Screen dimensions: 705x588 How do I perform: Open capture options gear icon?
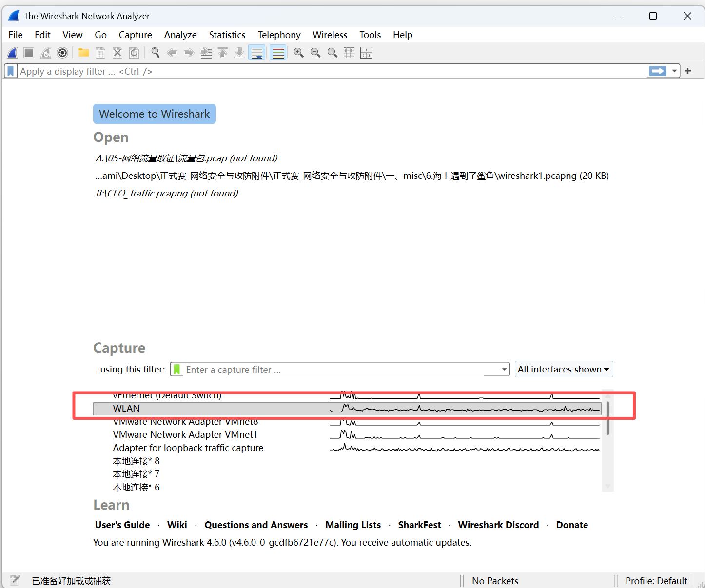click(x=62, y=53)
